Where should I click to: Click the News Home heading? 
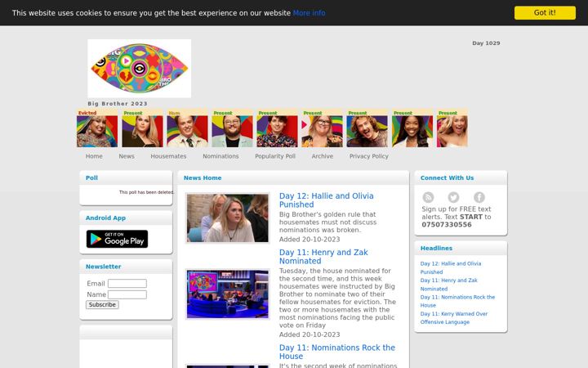203,178
